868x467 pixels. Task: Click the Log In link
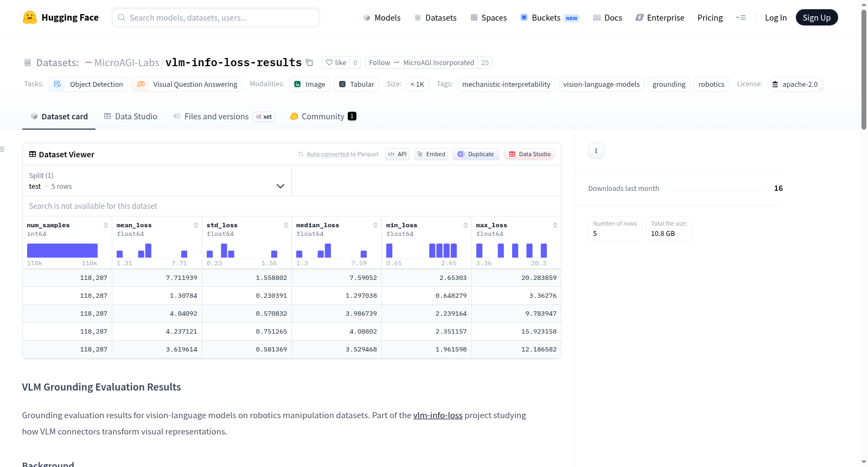[776, 17]
